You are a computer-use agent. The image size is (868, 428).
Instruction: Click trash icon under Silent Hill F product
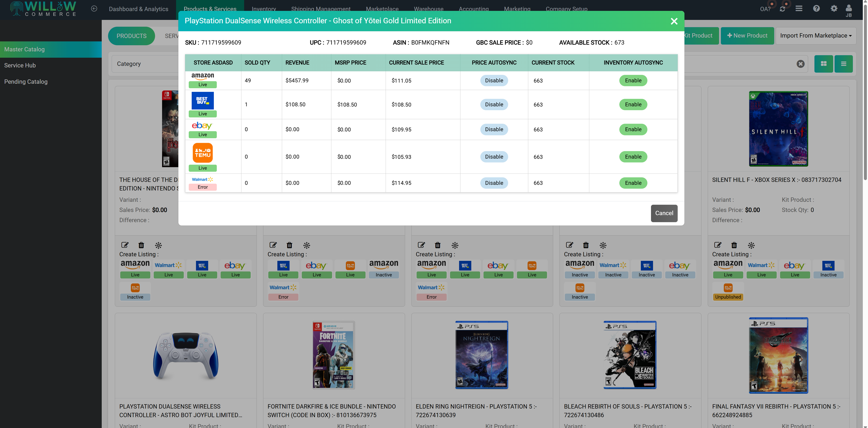[x=734, y=245]
